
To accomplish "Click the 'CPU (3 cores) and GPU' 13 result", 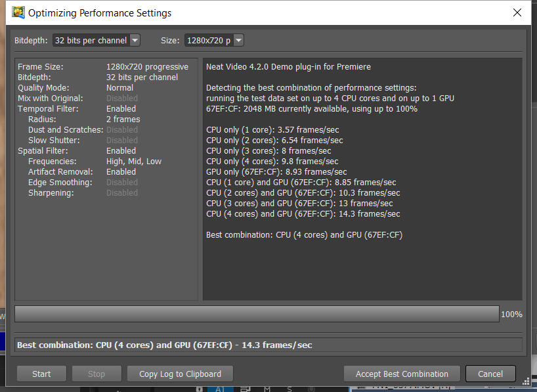I will [x=299, y=203].
